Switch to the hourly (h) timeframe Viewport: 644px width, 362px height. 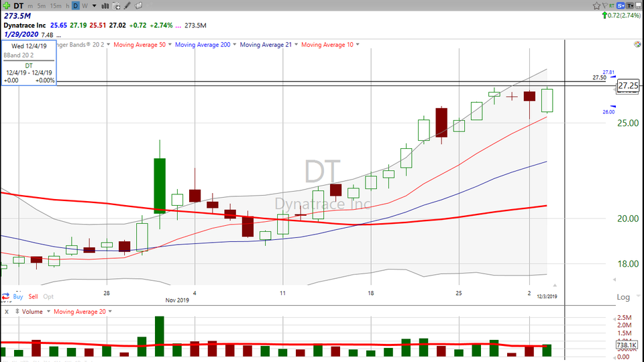pos(67,6)
